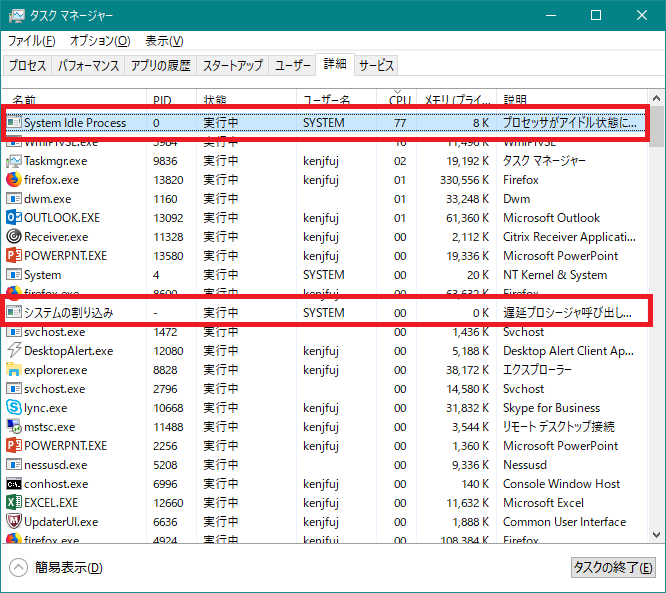Switch to the パフォーマンス tab
The width and height of the screenshot is (666, 593).
point(88,65)
